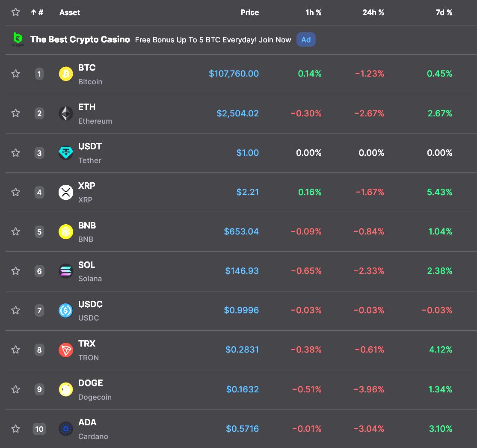Image resolution: width=477 pixels, height=448 pixels.
Task: Click the blue USDC logo icon
Action: 66,311
